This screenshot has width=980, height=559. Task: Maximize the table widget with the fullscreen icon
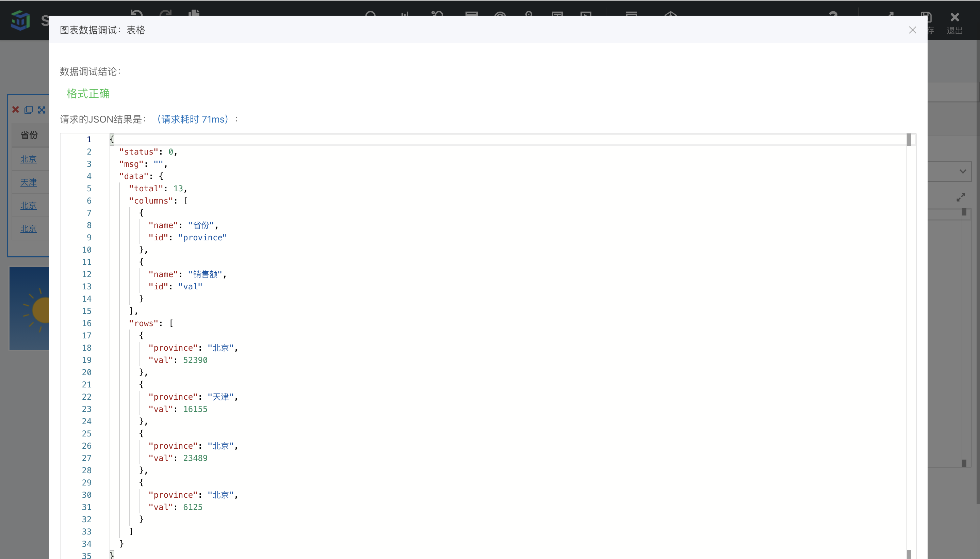coord(42,110)
